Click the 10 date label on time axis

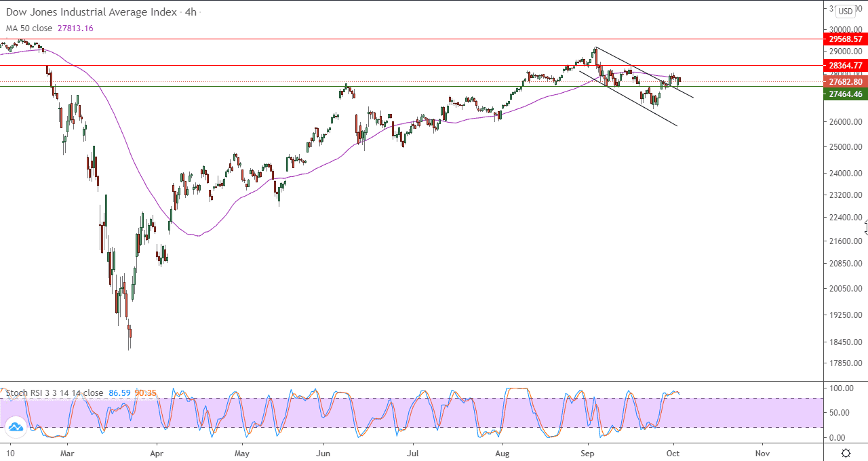[x=9, y=452]
